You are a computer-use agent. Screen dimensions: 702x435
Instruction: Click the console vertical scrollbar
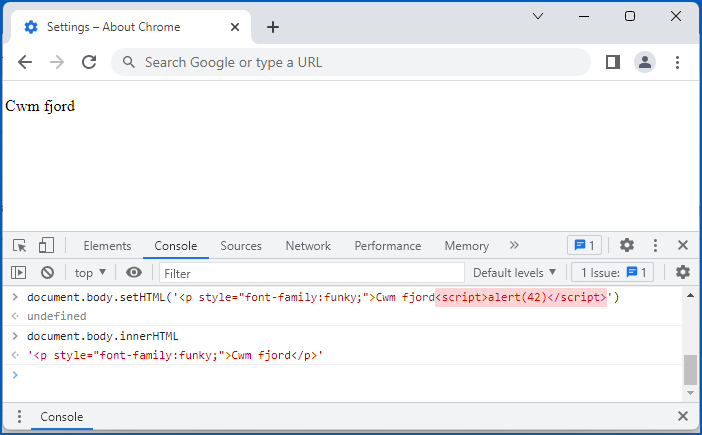pos(690,369)
